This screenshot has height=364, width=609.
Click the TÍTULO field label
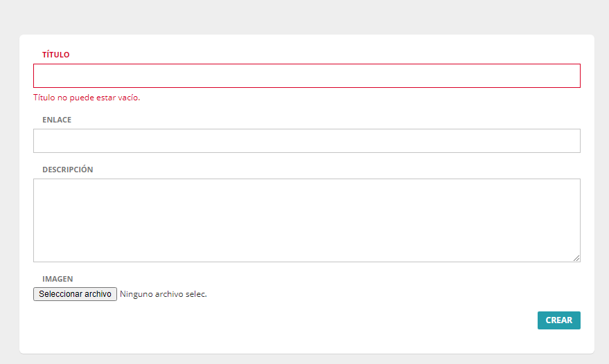click(56, 55)
